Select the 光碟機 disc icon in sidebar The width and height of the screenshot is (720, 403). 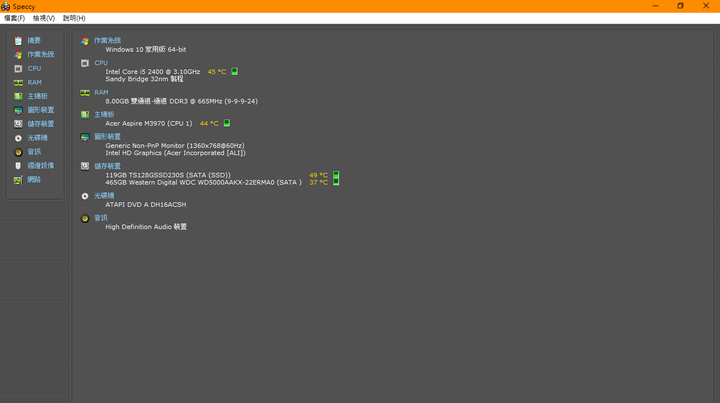click(18, 138)
